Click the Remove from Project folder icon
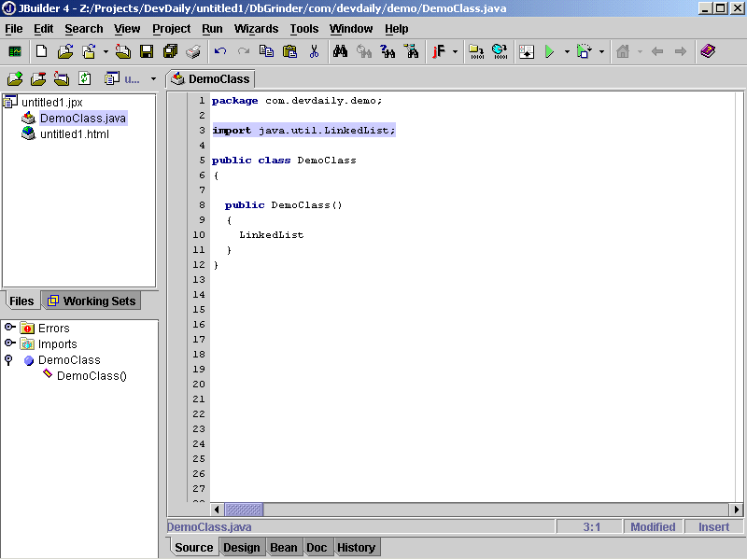Viewport: 747px width, 560px height. pyautogui.click(x=38, y=78)
